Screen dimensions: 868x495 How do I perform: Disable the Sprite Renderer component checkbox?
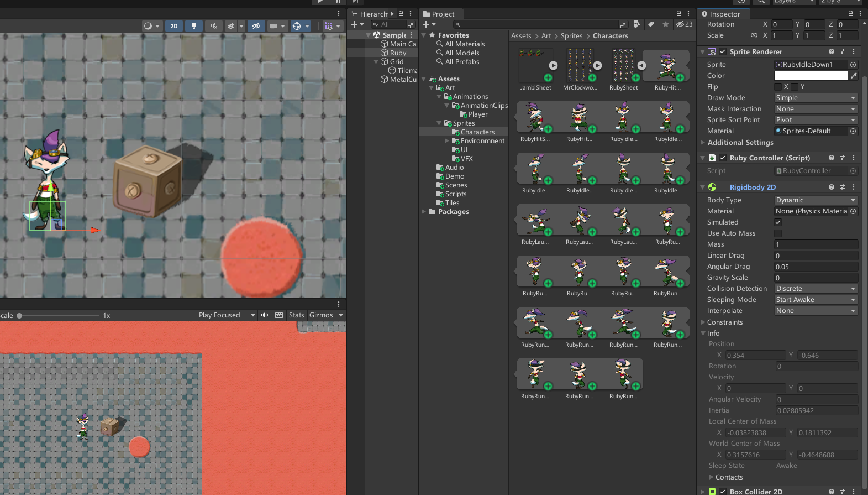click(723, 51)
